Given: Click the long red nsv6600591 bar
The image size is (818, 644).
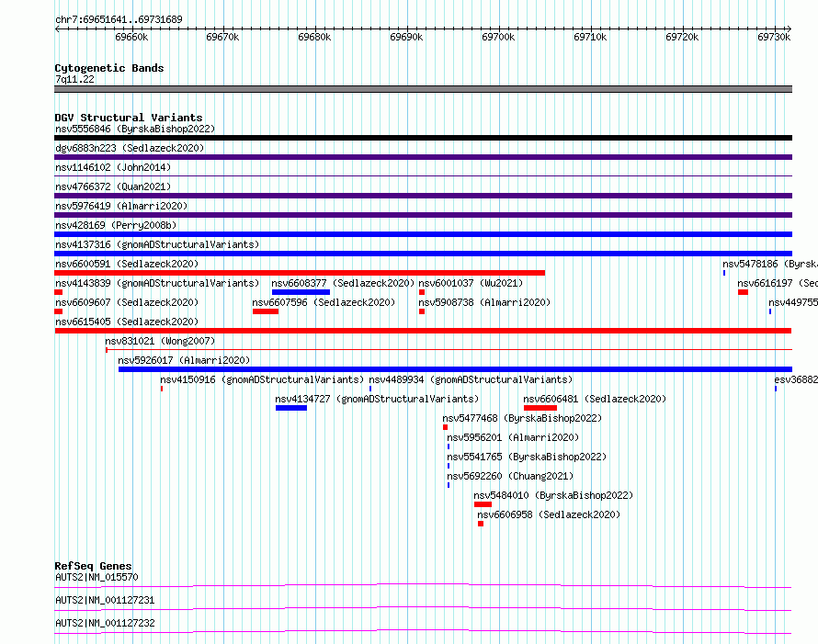Looking at the screenshot, I should coord(300,273).
